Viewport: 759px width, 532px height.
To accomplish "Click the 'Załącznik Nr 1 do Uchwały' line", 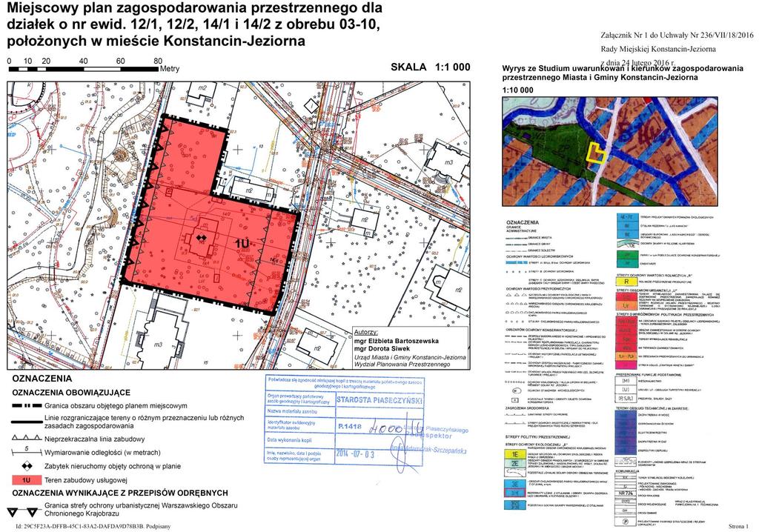I will (677, 36).
